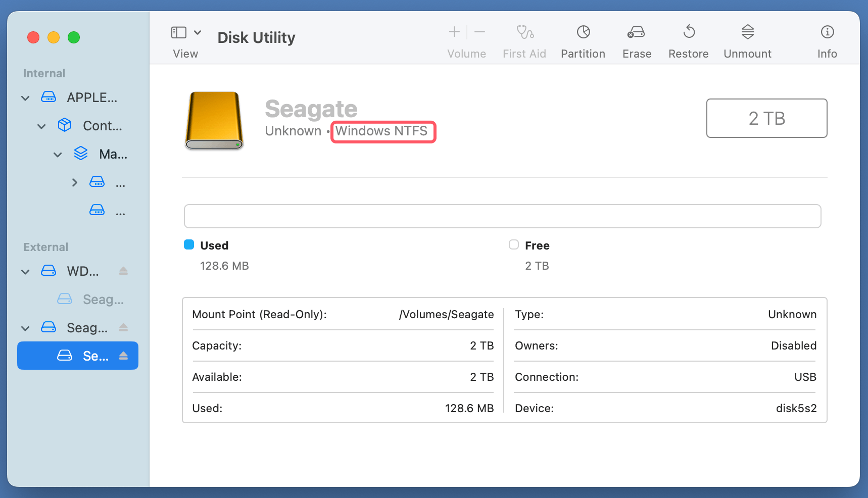Click the 2 TB capacity button
Image resolution: width=868 pixels, height=498 pixels.
pyautogui.click(x=766, y=118)
